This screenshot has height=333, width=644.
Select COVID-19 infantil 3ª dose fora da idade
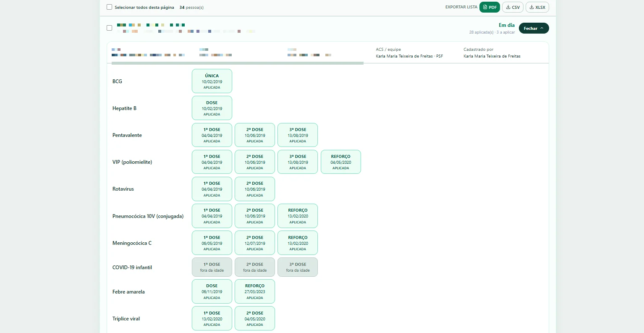click(x=298, y=267)
